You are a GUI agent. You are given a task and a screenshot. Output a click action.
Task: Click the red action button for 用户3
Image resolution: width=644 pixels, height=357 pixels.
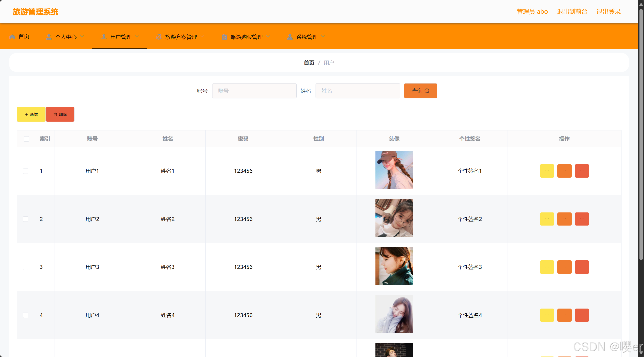point(582,267)
